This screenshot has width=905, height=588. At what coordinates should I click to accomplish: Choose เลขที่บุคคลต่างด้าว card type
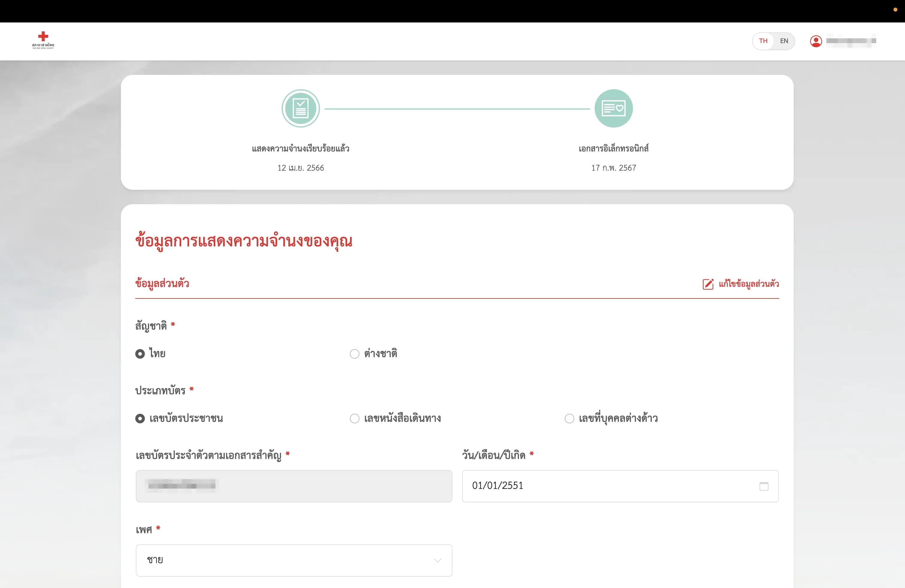pyautogui.click(x=569, y=418)
